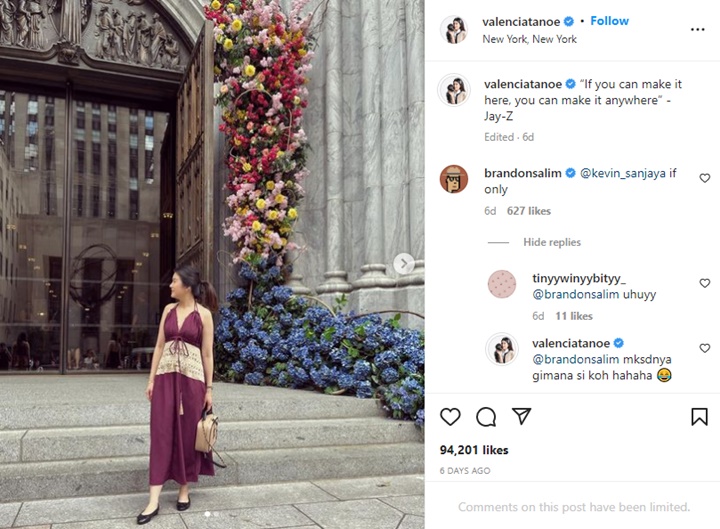View 11 likes on tinyywinyybityy_'s reply

click(574, 316)
